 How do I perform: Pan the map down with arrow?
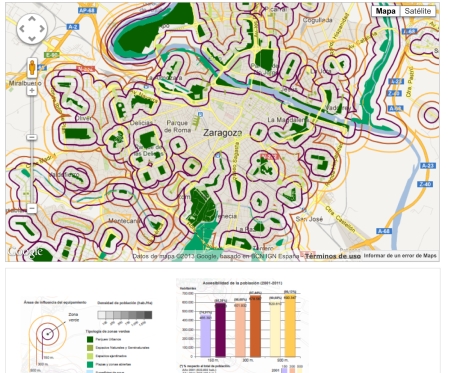click(32, 39)
